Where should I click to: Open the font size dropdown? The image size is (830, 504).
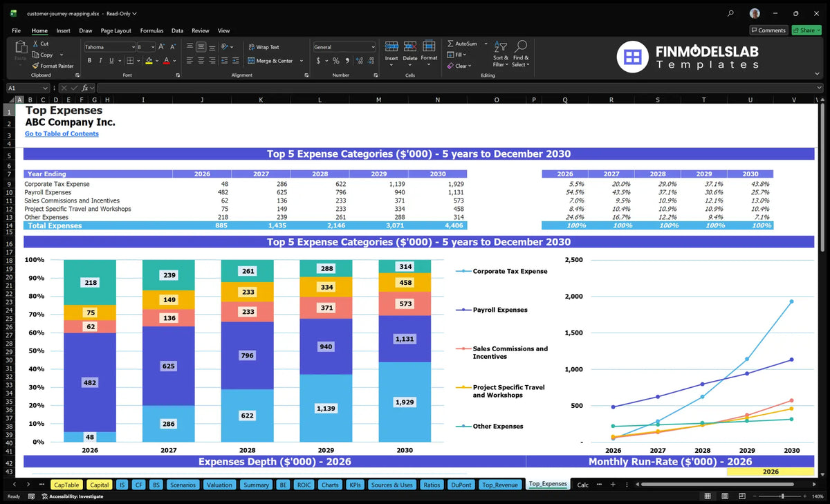click(152, 47)
